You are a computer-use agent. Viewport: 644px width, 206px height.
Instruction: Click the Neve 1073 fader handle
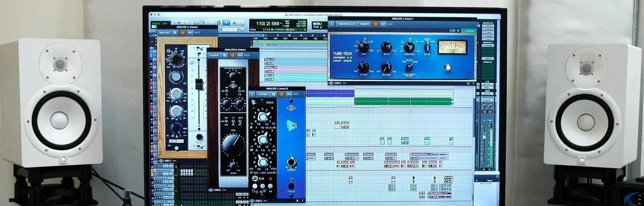(199, 85)
